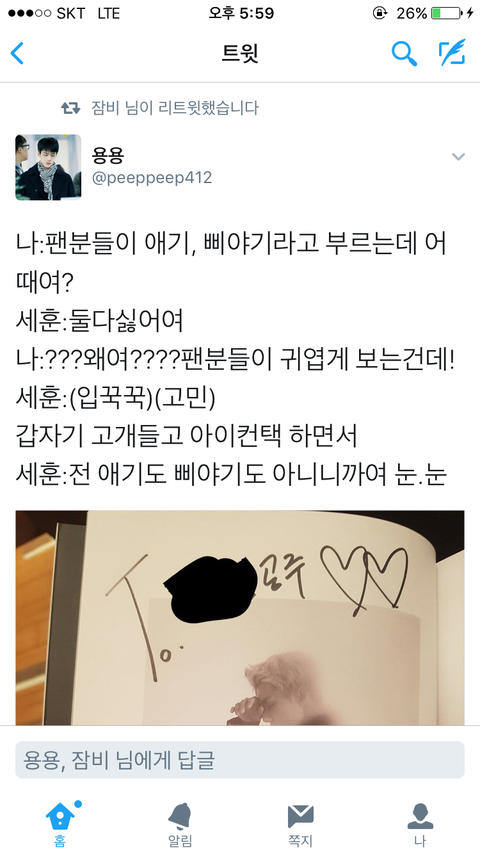Screen dimensions: 480x854
Task: Tap the person silhouette icon
Action: tap(420, 816)
